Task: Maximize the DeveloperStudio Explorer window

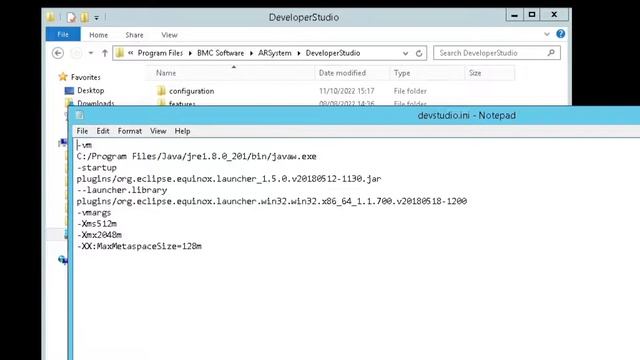Action: pos(532,15)
